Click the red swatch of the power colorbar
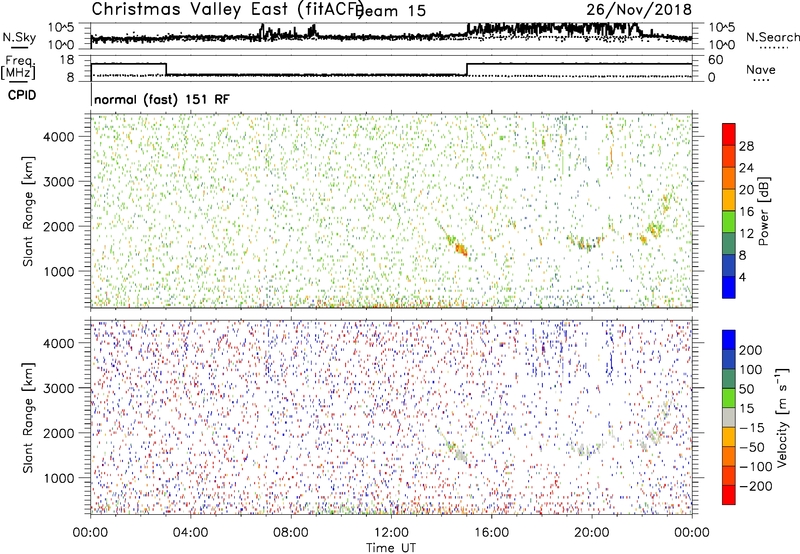The image size is (800, 554). tap(729, 134)
